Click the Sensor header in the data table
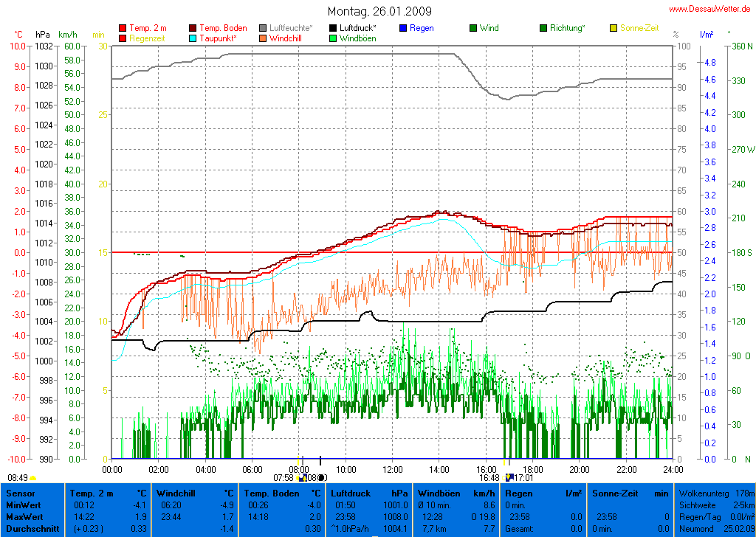This screenshot has width=756, height=537. [19, 493]
